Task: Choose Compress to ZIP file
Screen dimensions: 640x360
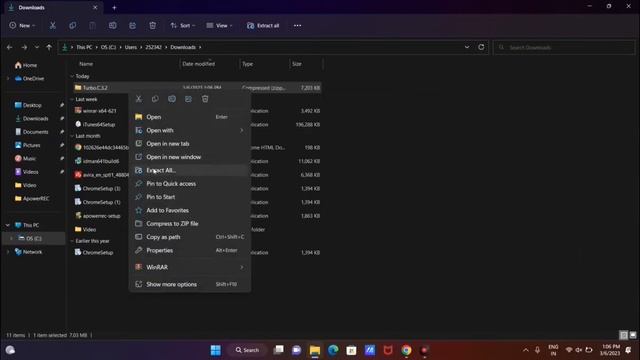Action: [189, 224]
